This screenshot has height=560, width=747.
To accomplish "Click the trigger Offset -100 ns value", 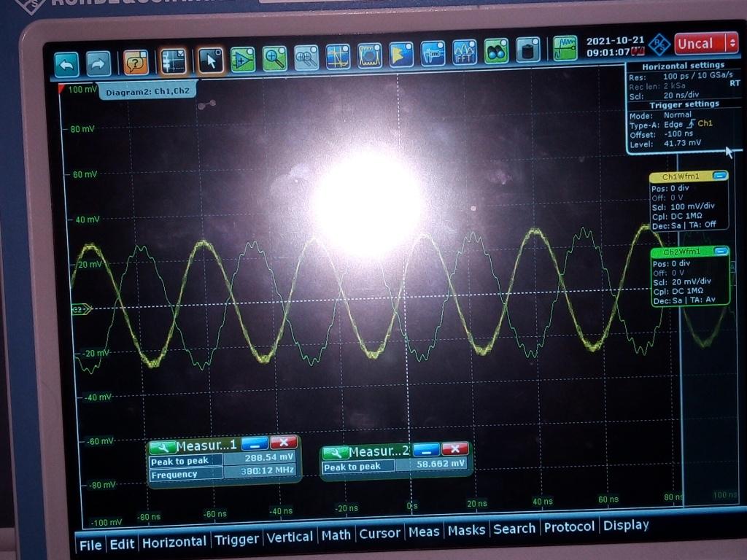I will (x=678, y=134).
